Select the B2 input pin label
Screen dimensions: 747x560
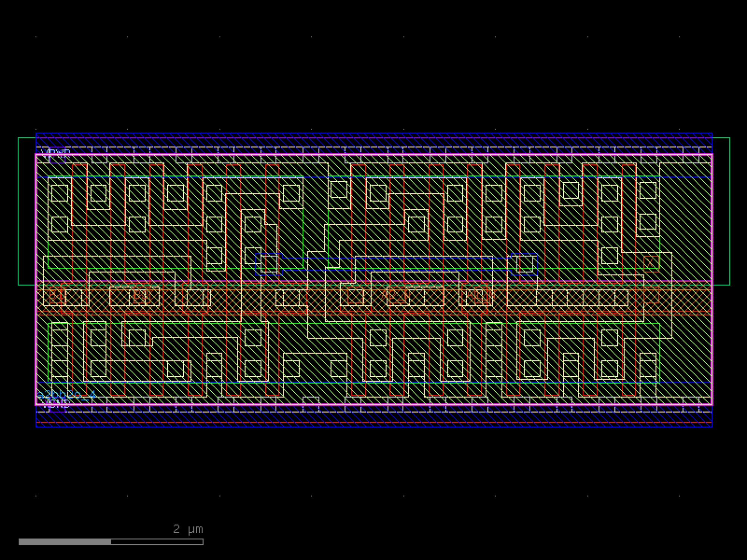coord(141,296)
